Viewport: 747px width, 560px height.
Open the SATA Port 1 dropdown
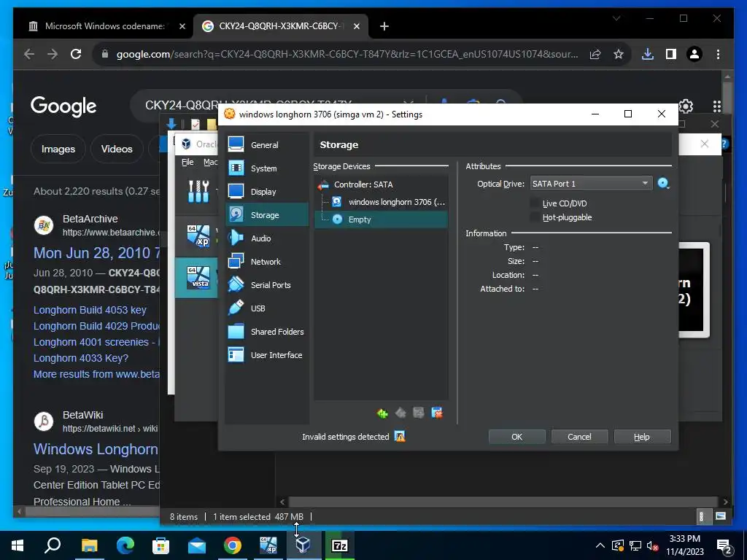pyautogui.click(x=591, y=183)
